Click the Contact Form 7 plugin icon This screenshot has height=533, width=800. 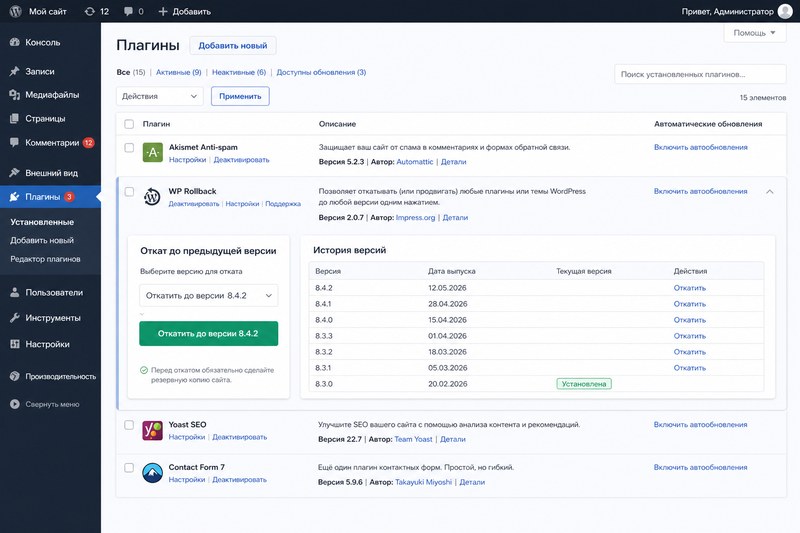click(x=152, y=473)
